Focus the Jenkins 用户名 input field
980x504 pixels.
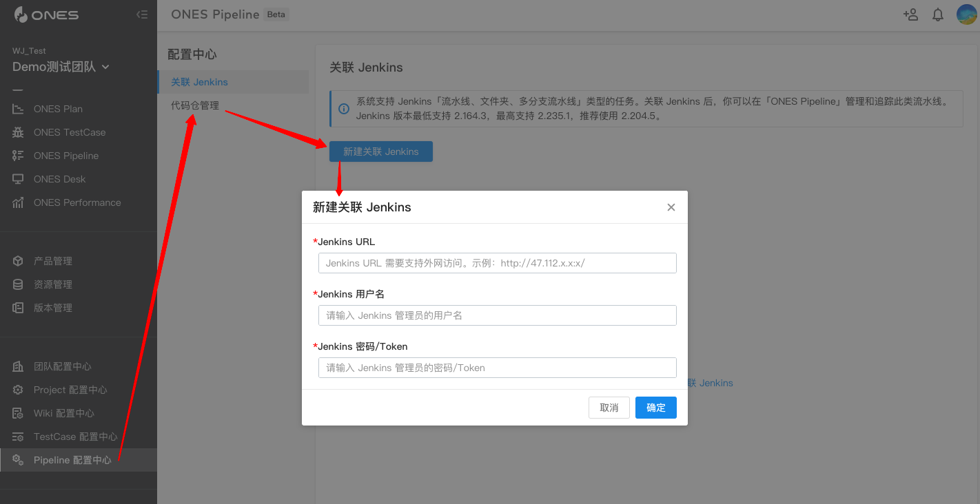(x=498, y=315)
